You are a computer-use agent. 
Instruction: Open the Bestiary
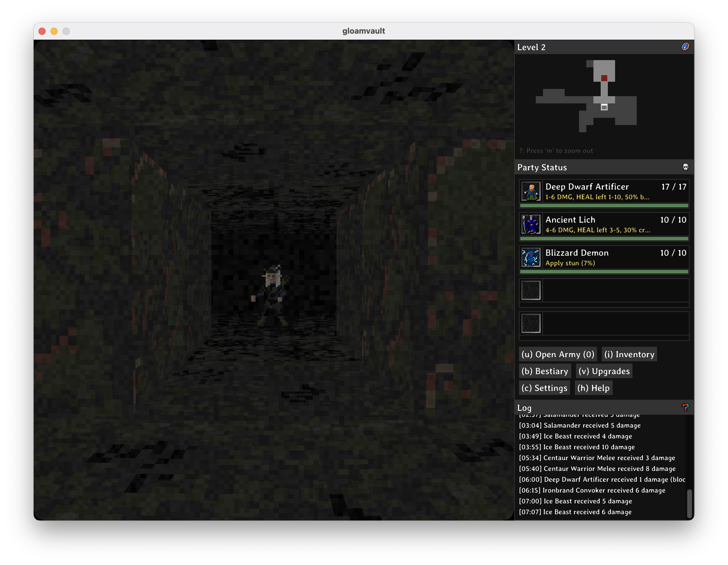[x=545, y=371]
